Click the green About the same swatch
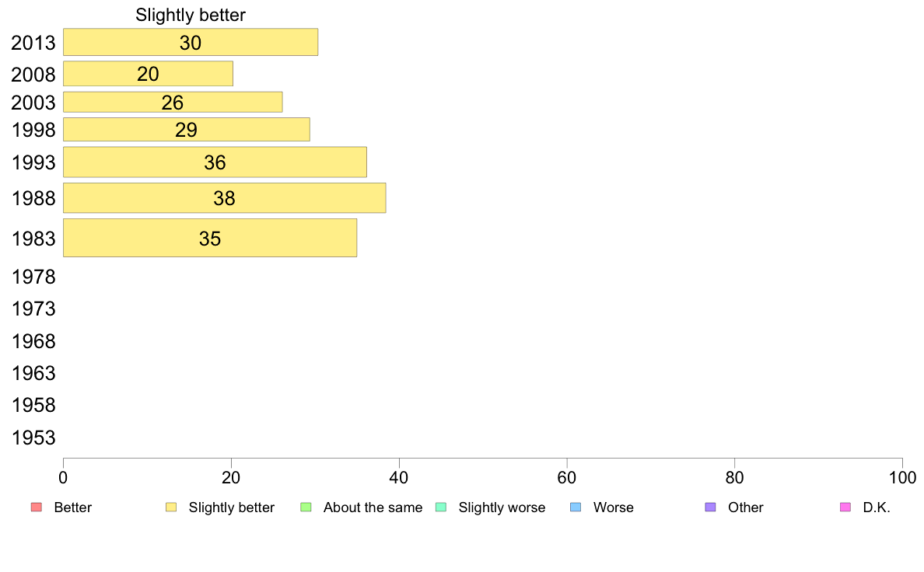 click(306, 507)
